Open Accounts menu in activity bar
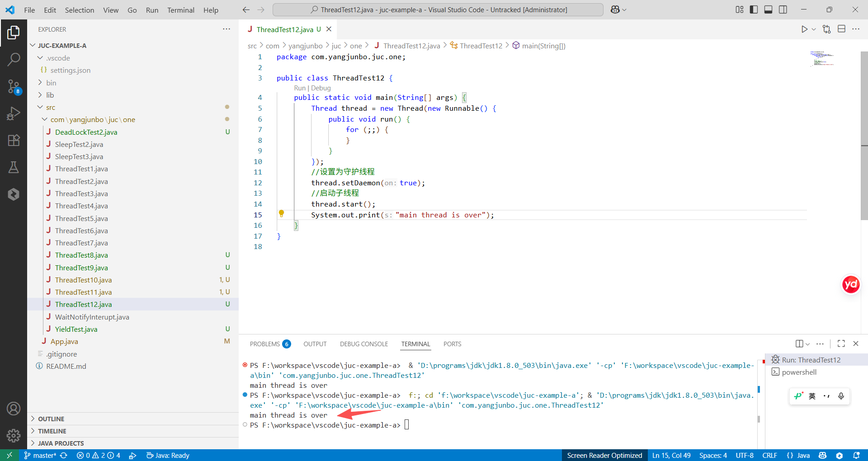This screenshot has width=868, height=461. coord(14,409)
